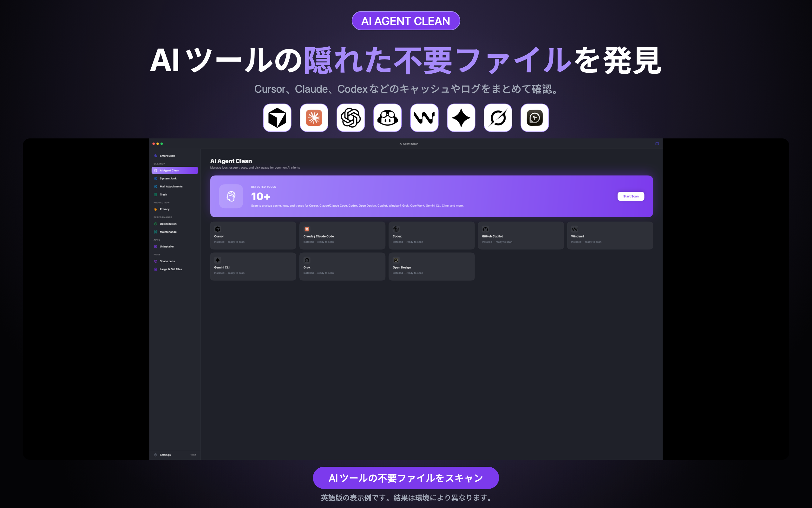Click the Privacy hand icon in sidebar

155,209
